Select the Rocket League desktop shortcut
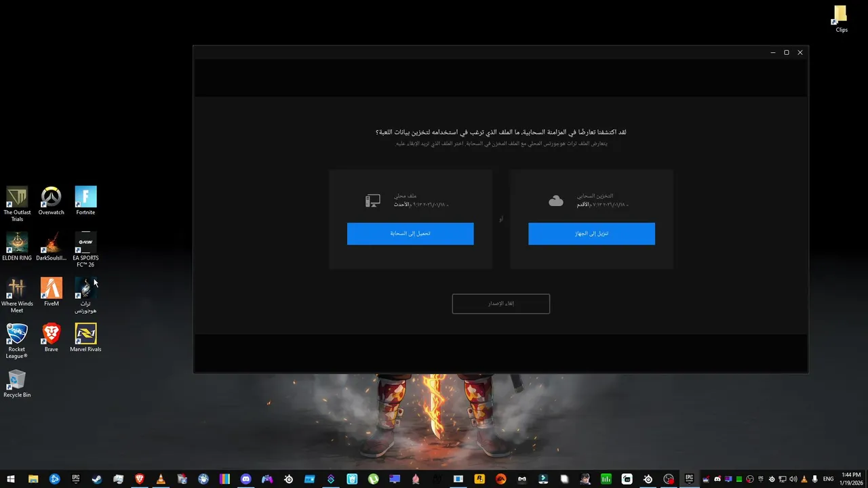 [17, 340]
